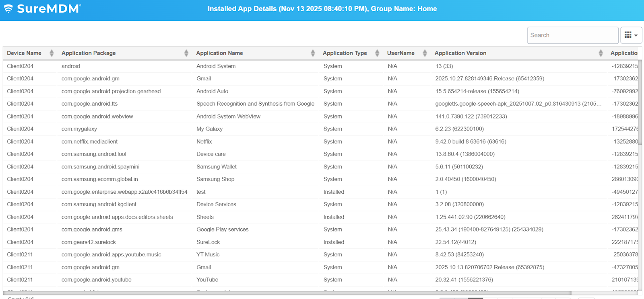644x299 pixels.
Task: Click the Device Name column header
Action: (x=24, y=53)
